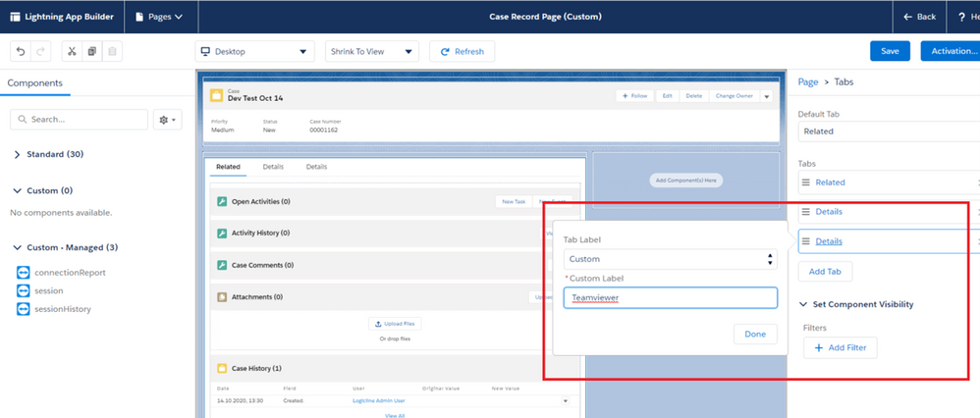This screenshot has width=980, height=418.
Task: Open the Desktop form factor dropdown
Action: coord(255,51)
